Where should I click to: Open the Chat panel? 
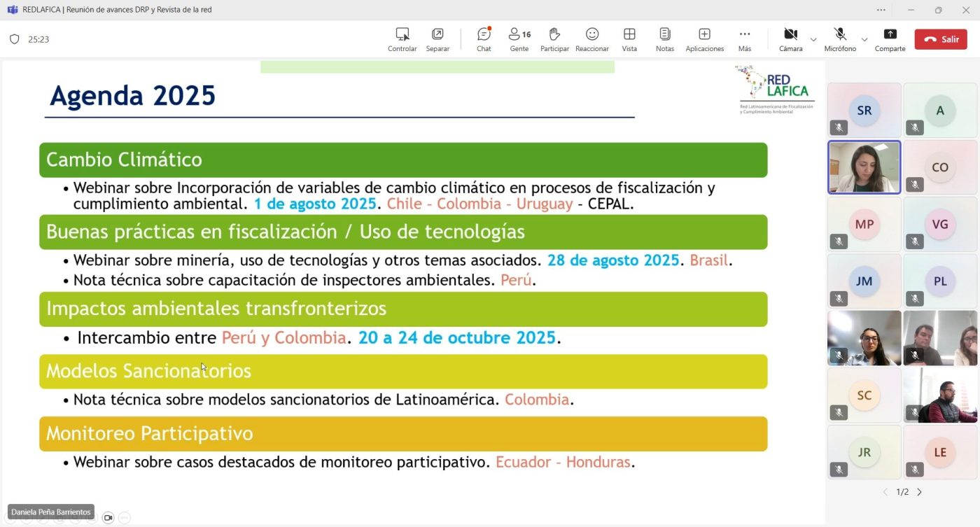(x=484, y=39)
